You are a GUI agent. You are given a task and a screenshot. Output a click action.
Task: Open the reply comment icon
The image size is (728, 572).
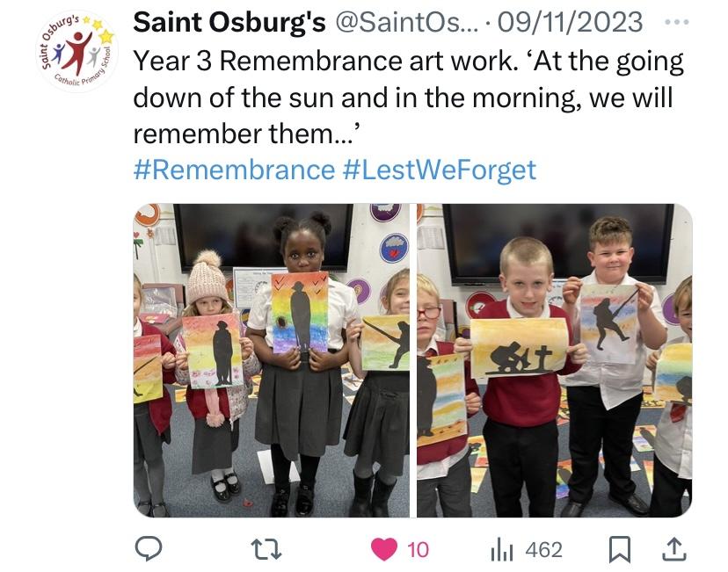(x=148, y=549)
